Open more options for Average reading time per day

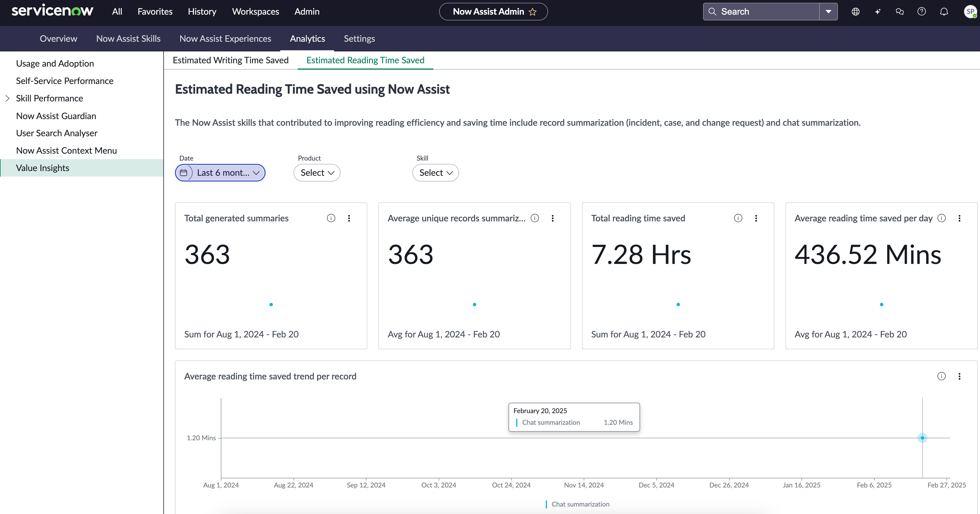(x=959, y=218)
